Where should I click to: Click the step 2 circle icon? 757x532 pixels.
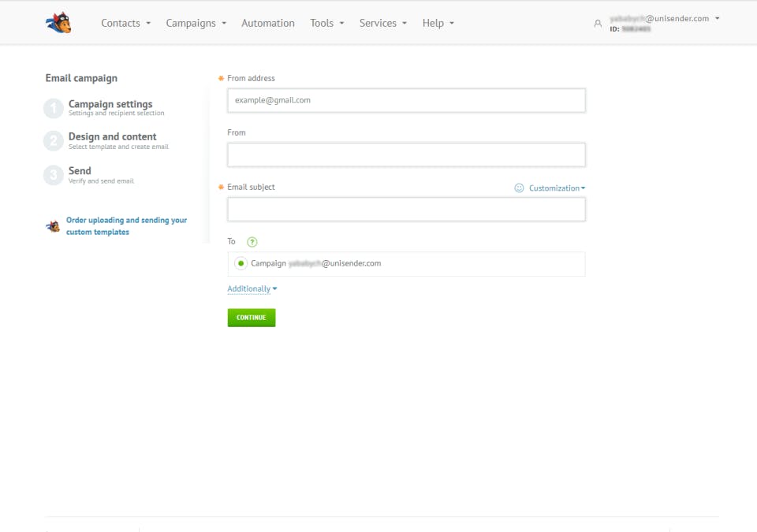point(54,141)
